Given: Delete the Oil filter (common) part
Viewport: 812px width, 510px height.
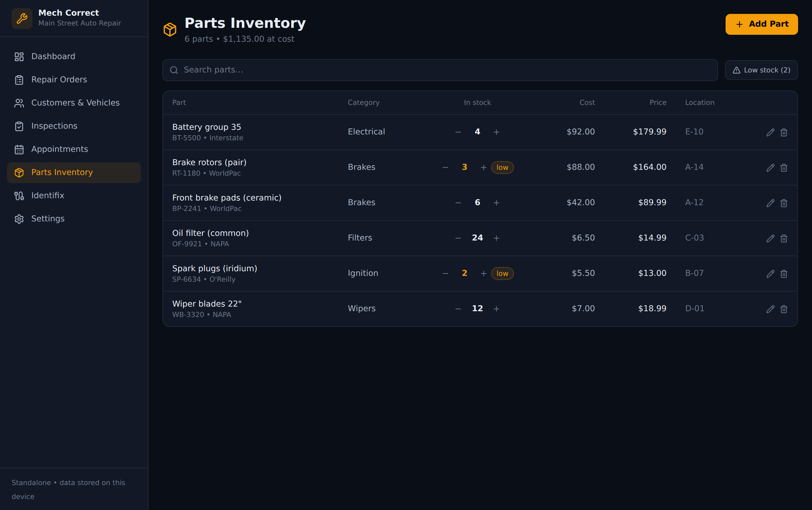Looking at the screenshot, I should point(784,238).
